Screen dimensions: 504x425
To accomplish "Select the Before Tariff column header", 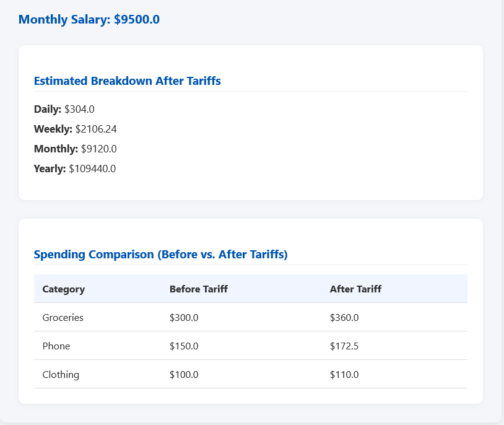I will click(x=198, y=289).
